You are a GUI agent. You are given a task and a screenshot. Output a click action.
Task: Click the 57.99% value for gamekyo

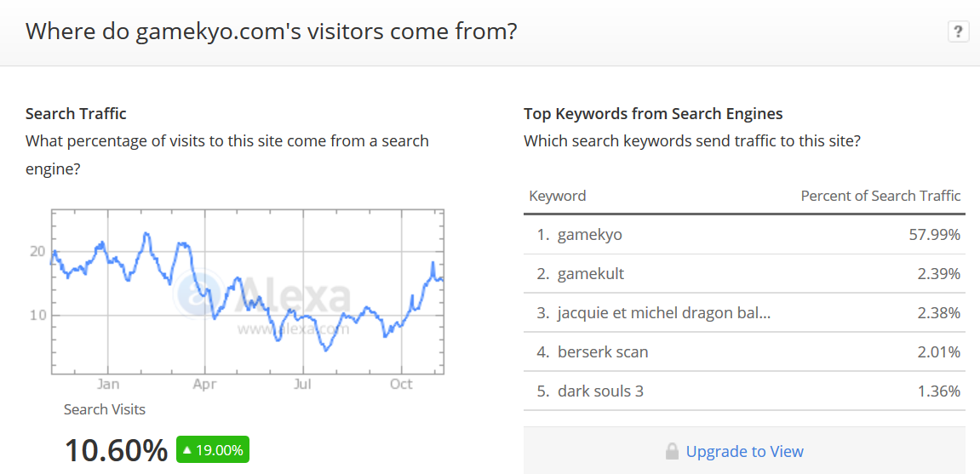[934, 235]
